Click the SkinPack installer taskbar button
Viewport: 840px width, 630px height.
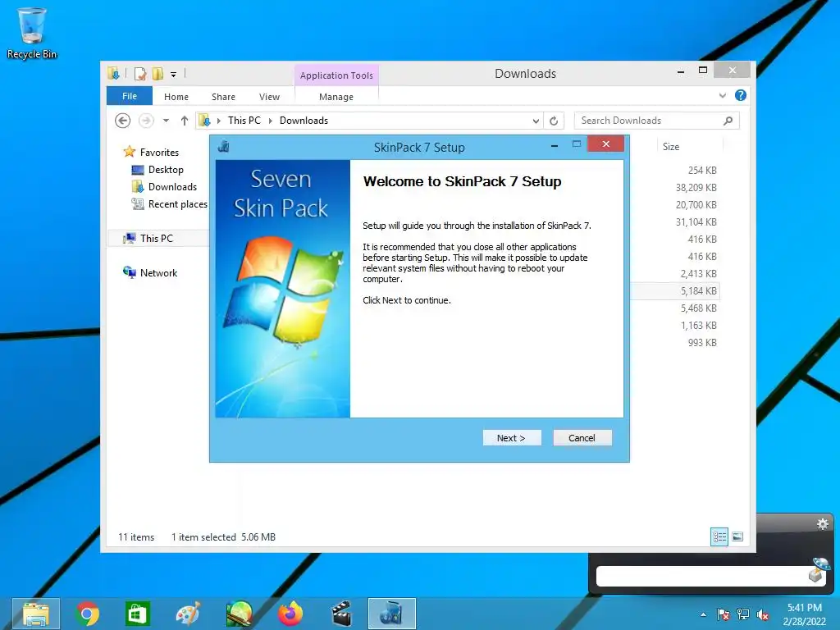pos(391,614)
